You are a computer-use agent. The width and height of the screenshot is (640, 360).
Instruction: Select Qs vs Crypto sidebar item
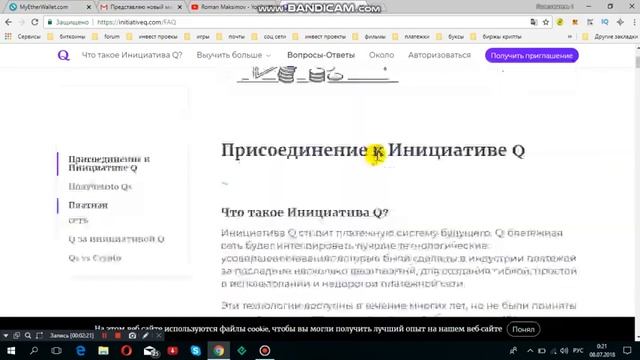(x=95, y=258)
